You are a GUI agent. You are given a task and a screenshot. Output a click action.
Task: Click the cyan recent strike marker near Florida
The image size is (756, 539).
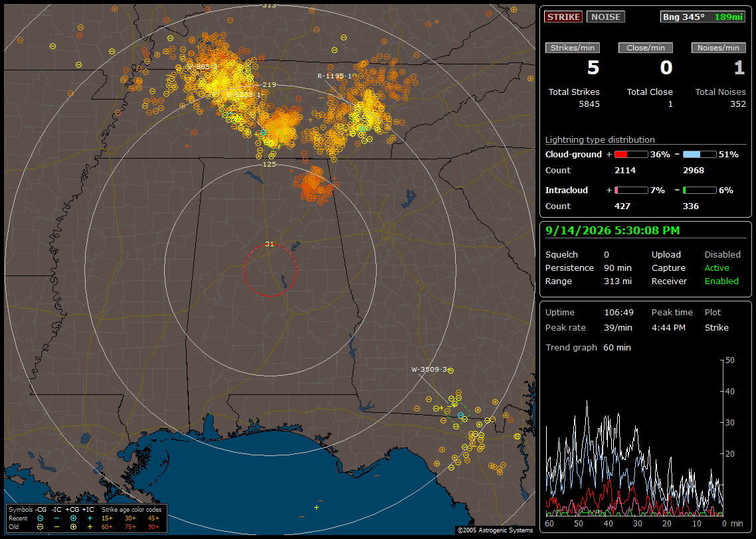[x=460, y=416]
